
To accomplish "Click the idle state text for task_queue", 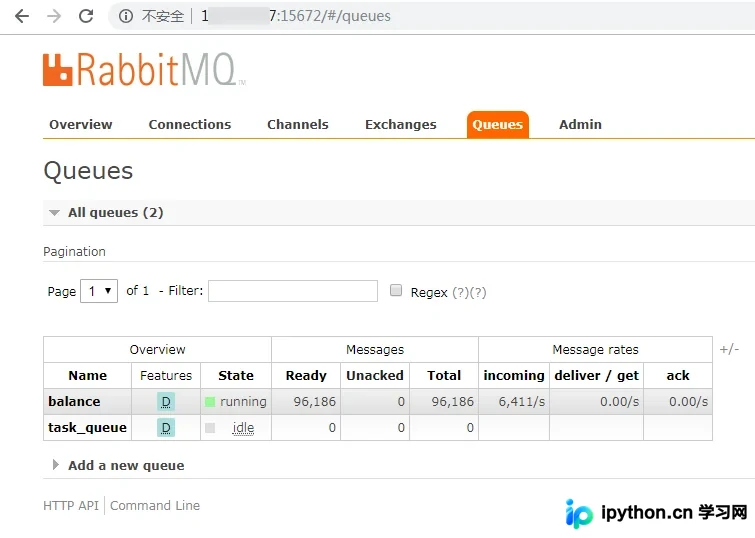I will point(243,428).
